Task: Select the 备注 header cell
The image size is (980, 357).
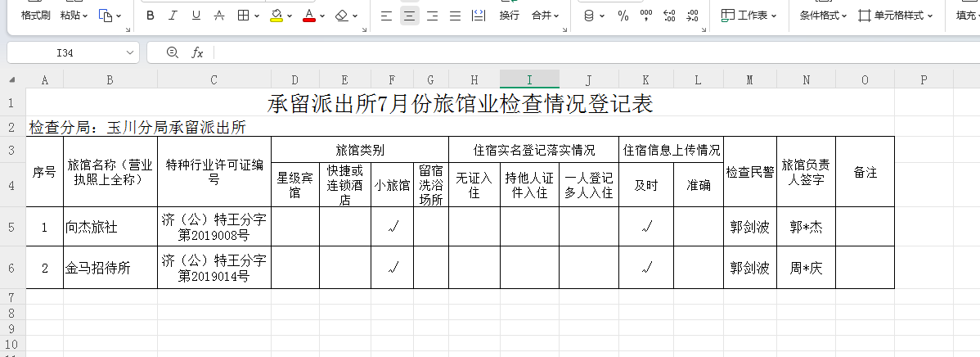Action: (865, 172)
